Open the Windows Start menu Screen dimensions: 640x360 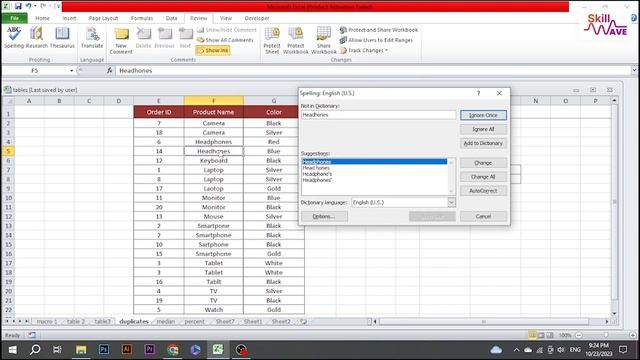(x=13, y=350)
